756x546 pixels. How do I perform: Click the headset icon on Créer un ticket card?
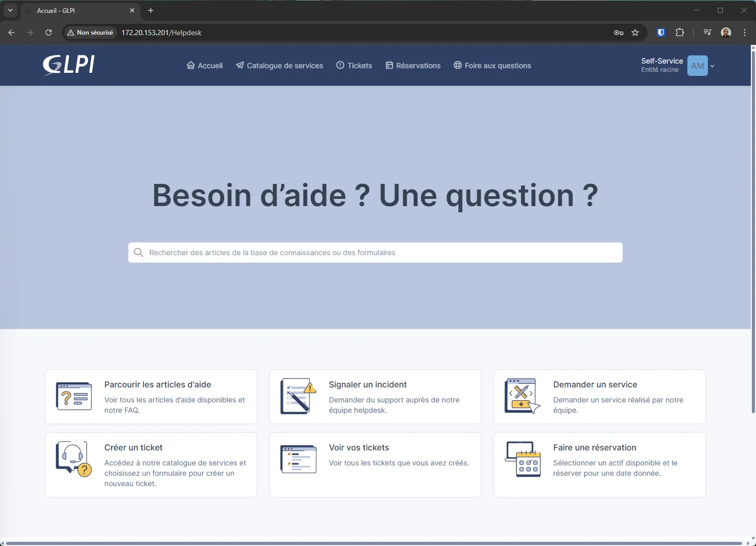click(x=74, y=459)
